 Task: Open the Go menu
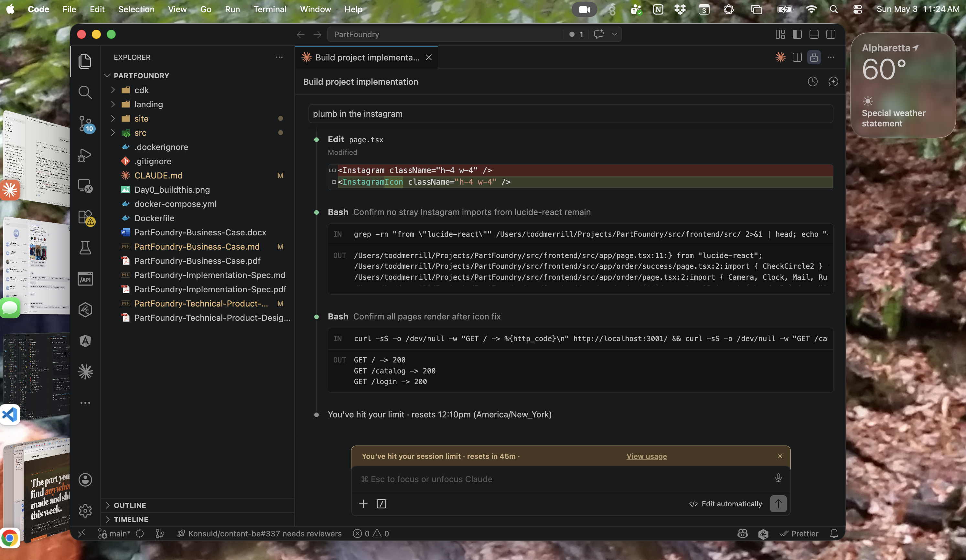pyautogui.click(x=206, y=9)
